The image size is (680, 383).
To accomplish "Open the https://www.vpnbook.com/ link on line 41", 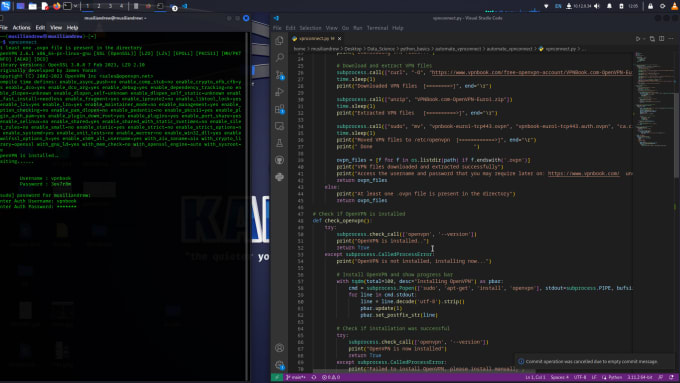I will [583, 173].
